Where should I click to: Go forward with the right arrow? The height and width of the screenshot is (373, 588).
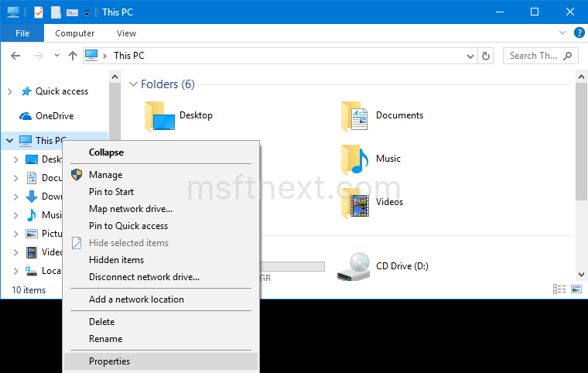[x=38, y=56]
